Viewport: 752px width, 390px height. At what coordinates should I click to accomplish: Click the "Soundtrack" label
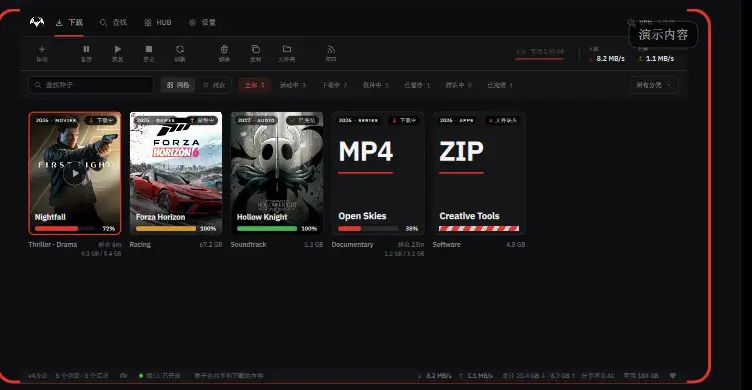248,245
